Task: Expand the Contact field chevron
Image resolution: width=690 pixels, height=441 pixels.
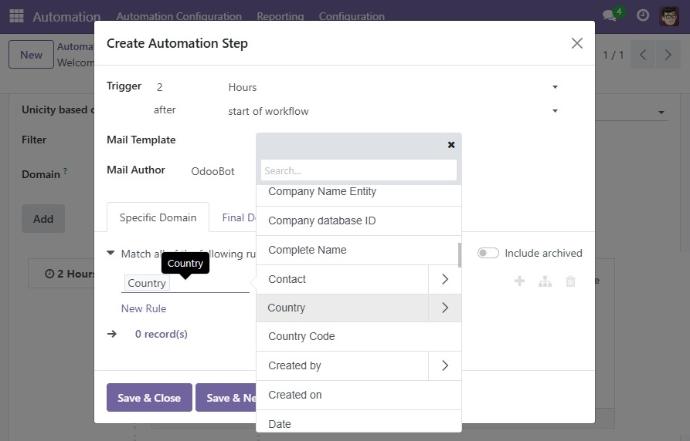Action: tap(444, 279)
